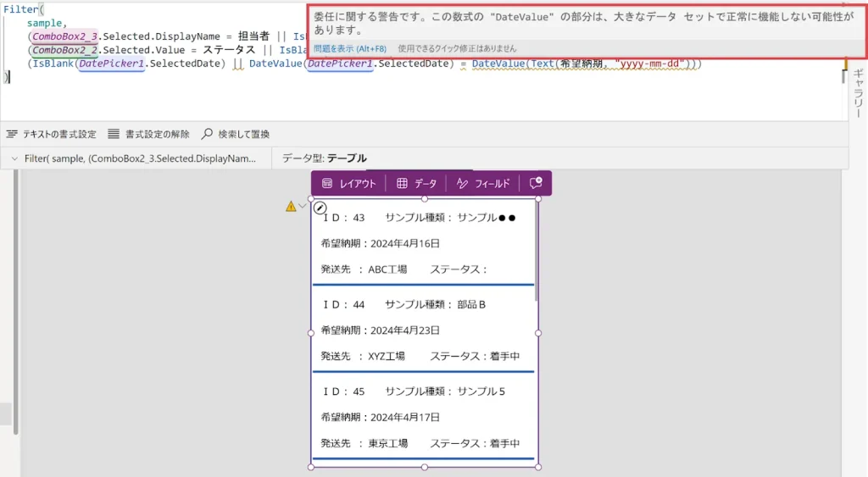Click the テキストの書式設定 format text icon
The height and width of the screenshot is (477, 868).
[12, 134]
